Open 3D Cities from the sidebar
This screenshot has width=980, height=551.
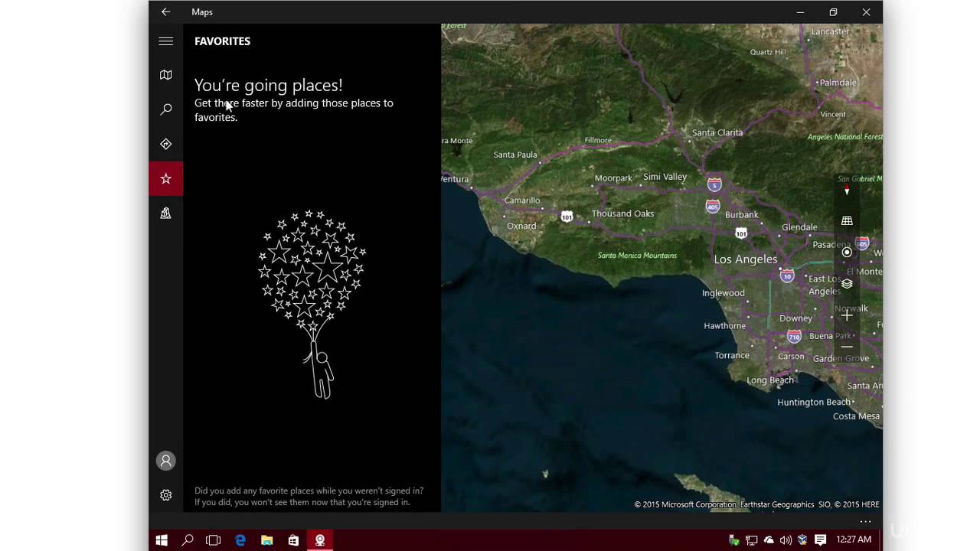[165, 213]
